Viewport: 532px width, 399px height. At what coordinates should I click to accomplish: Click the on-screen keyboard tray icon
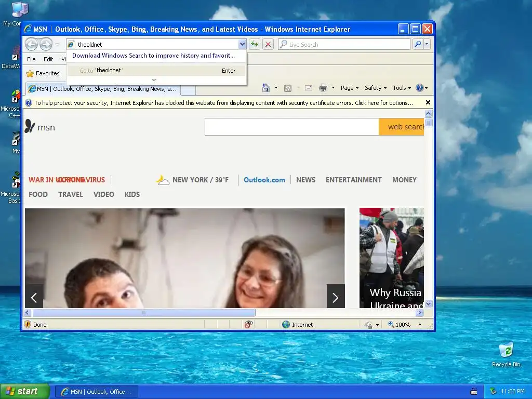pyautogui.click(x=474, y=392)
